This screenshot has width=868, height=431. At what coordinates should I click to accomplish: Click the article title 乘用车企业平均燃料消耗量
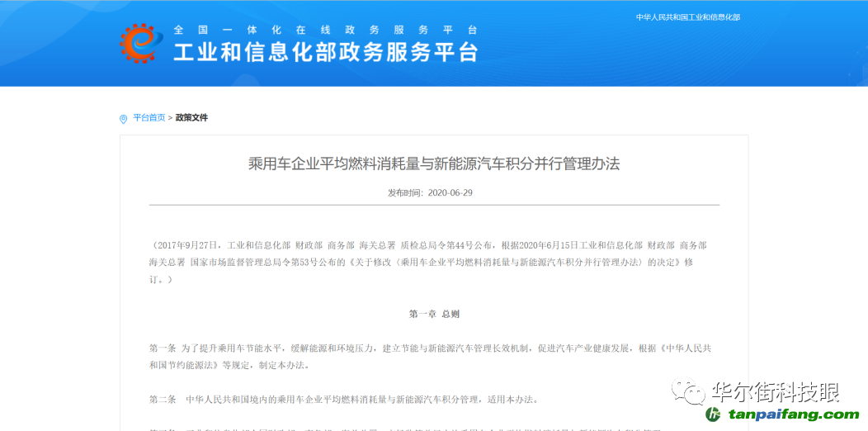434,163
